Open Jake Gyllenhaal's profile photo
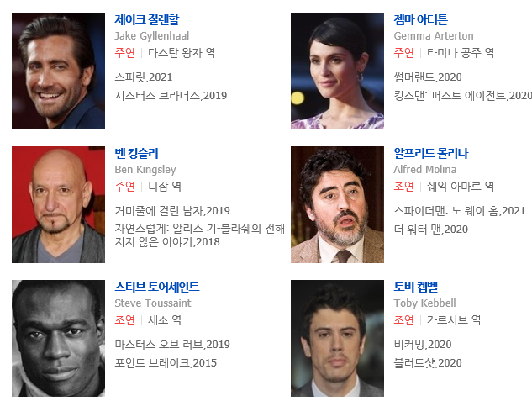The height and width of the screenshot is (401, 532). (x=58, y=71)
